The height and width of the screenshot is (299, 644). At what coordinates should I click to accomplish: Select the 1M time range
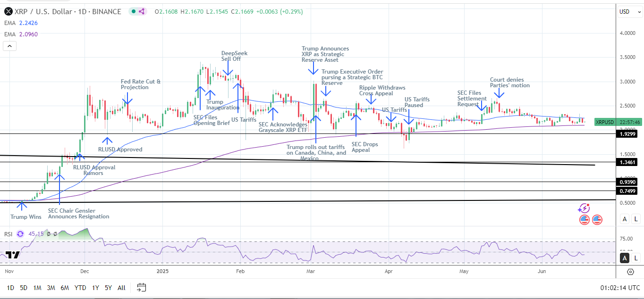(x=37, y=287)
